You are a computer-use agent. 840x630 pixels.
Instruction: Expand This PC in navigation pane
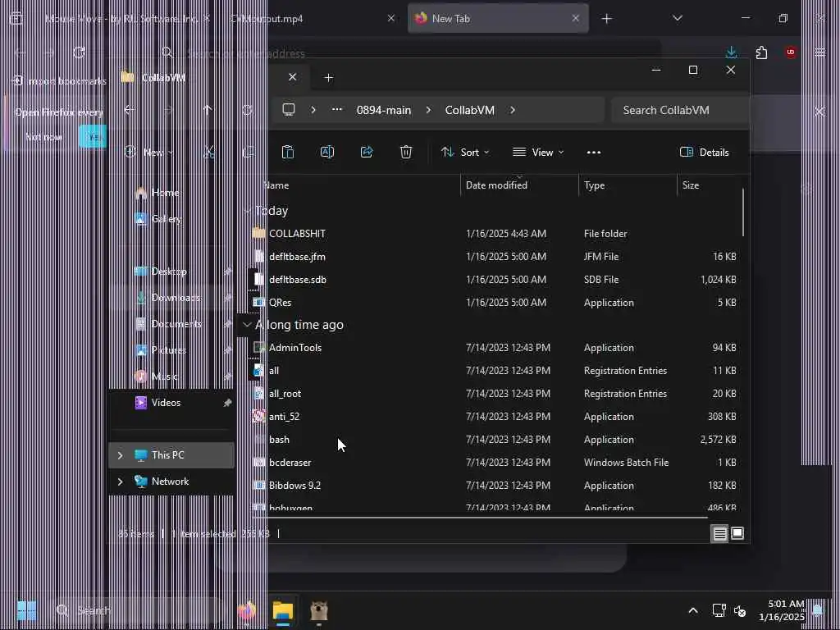tap(120, 454)
